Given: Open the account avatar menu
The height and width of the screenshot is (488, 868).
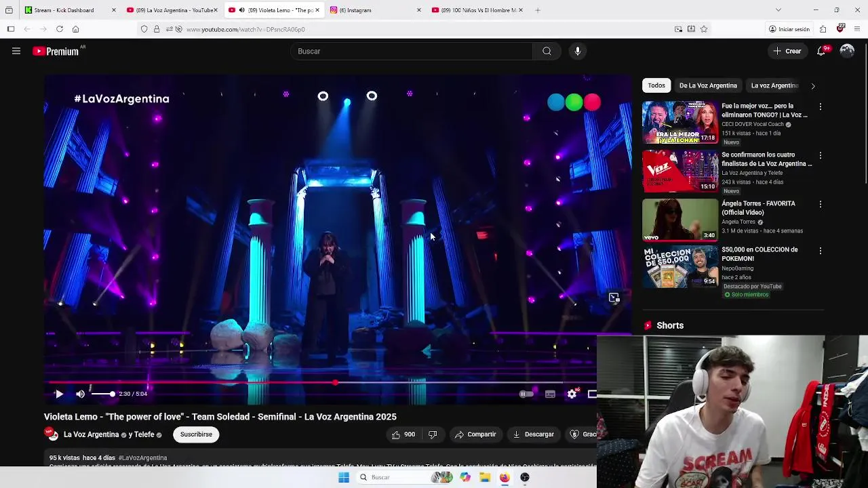Looking at the screenshot, I should [847, 51].
